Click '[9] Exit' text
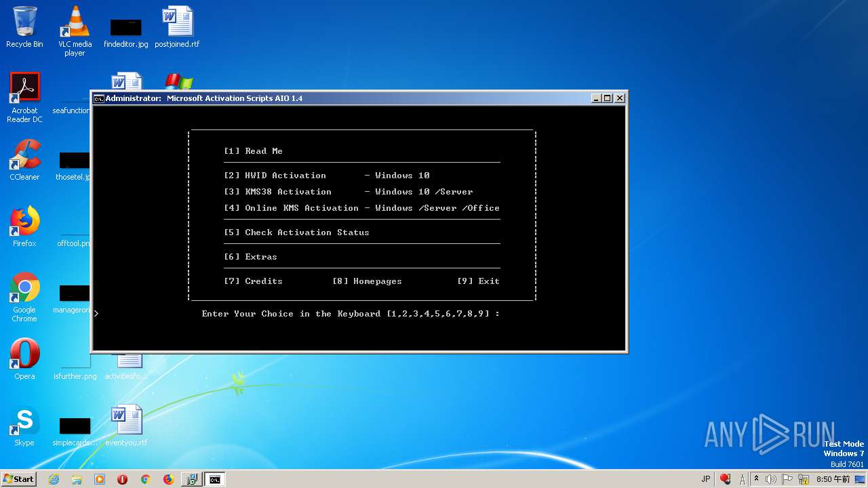 coord(478,281)
